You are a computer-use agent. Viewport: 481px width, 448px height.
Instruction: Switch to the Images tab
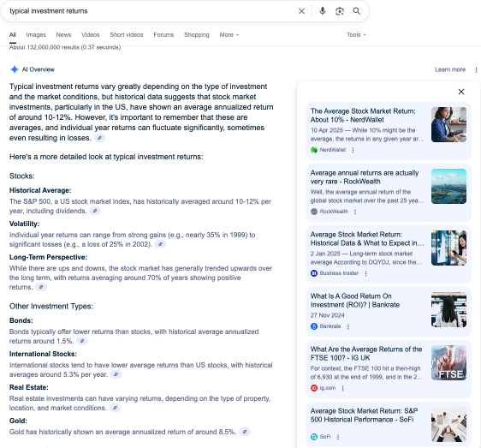[x=36, y=35]
